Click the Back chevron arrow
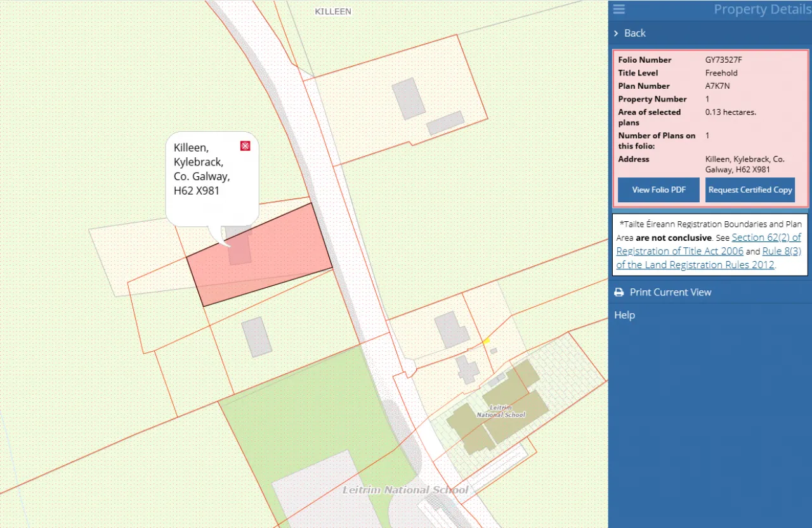This screenshot has height=528, width=812. click(616, 33)
